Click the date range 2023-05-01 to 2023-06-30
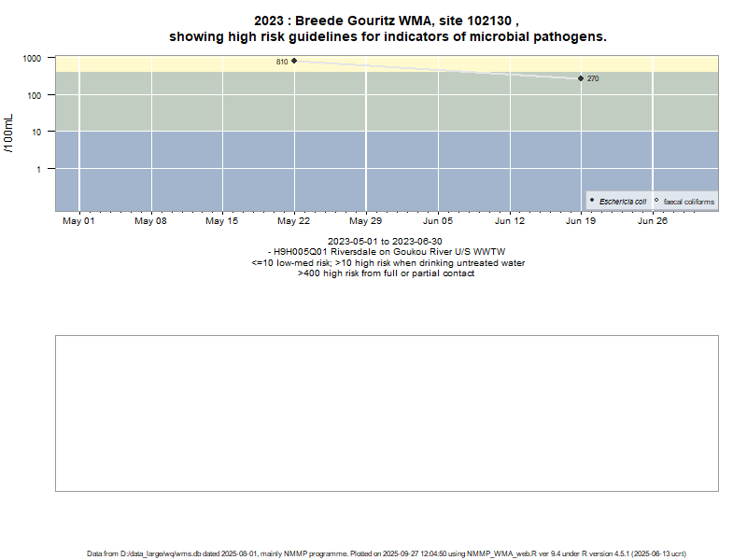Image resolution: width=747 pixels, height=560 pixels. point(386,242)
